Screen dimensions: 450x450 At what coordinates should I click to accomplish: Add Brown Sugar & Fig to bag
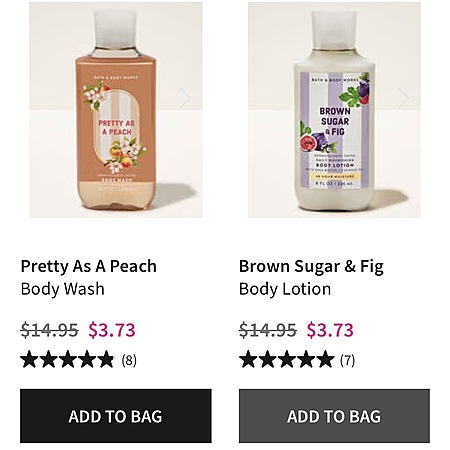334,416
